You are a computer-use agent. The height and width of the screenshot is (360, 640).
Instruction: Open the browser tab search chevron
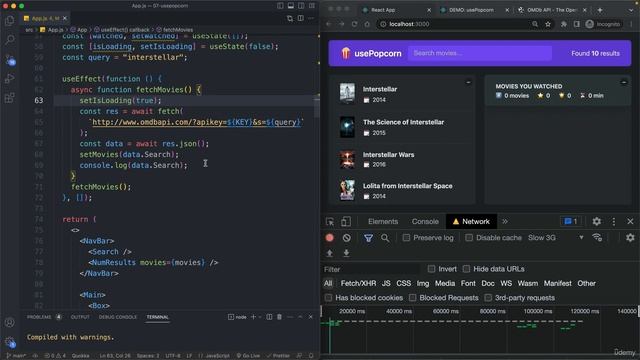(x=631, y=9)
